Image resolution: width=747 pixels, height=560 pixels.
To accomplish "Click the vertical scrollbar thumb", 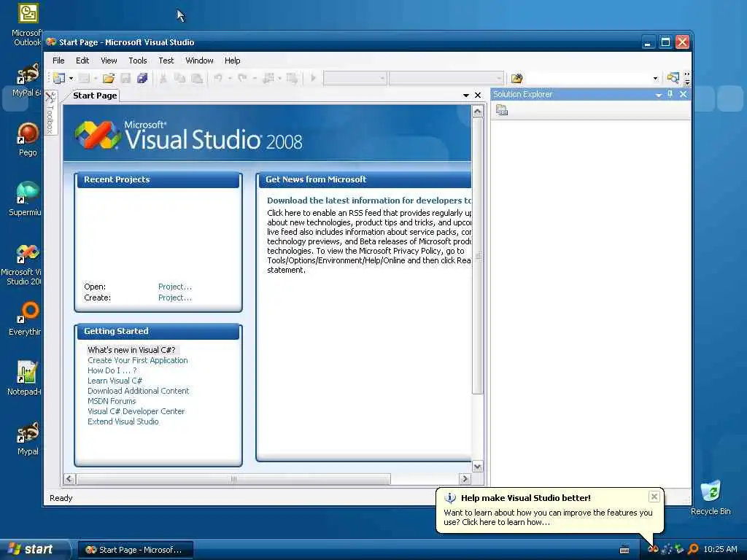I will pyautogui.click(x=477, y=256).
